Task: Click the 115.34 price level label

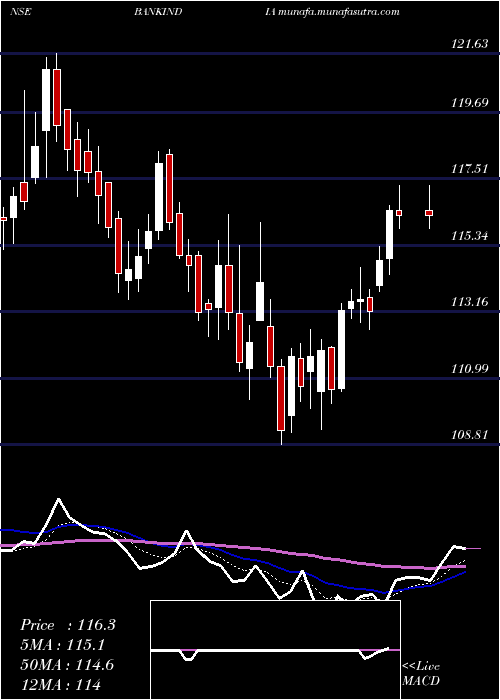Action: 470,235
